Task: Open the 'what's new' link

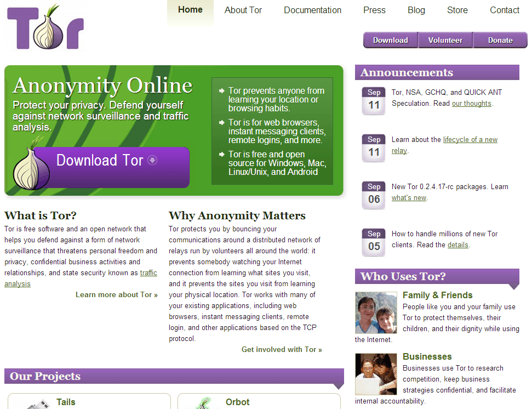Action: pos(409,197)
